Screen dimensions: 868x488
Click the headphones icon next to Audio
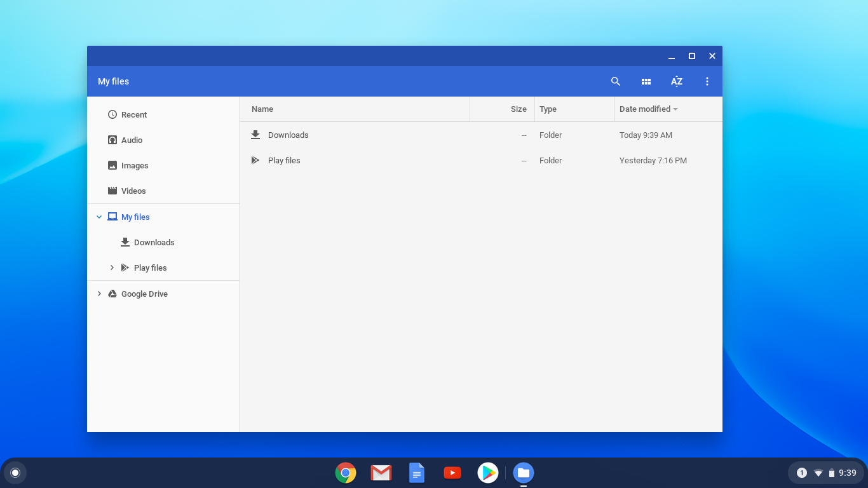112,140
